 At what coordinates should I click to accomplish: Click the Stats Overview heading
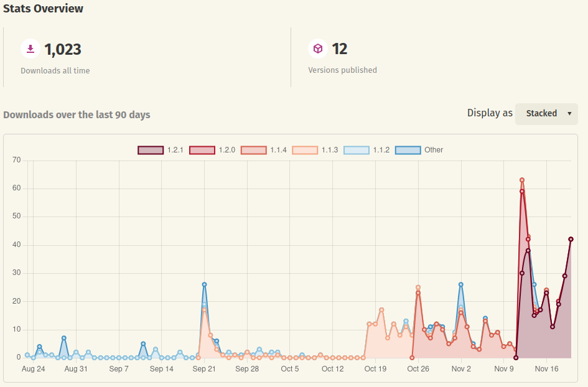coord(43,9)
